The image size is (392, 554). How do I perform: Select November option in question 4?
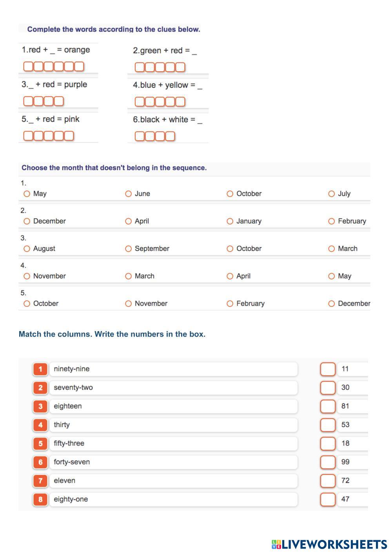[27, 276]
